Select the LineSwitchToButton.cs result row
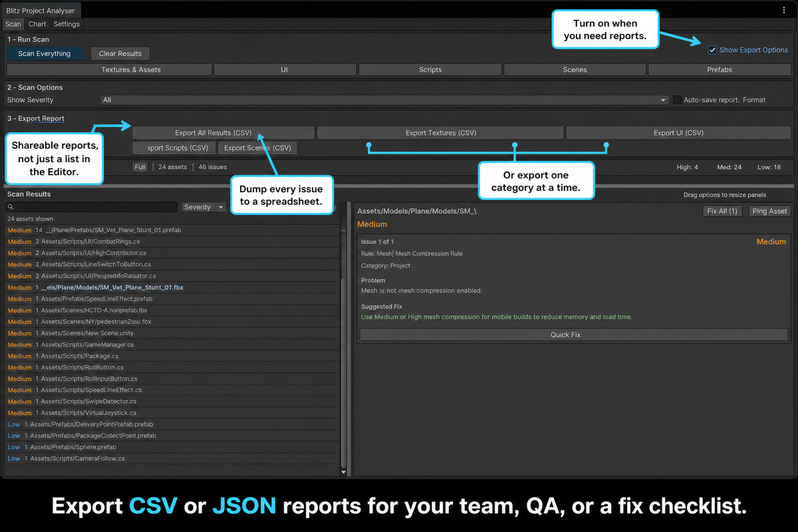The height and width of the screenshot is (532, 798). [x=172, y=264]
